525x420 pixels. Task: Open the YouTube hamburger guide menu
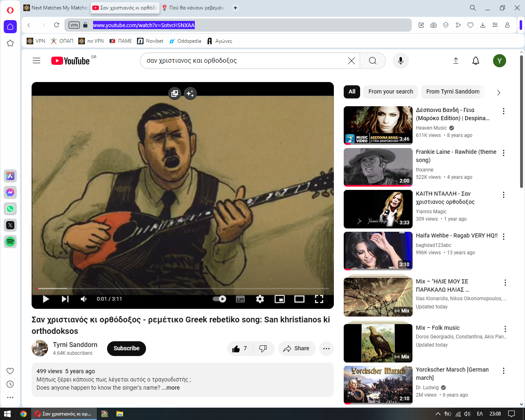coord(37,61)
